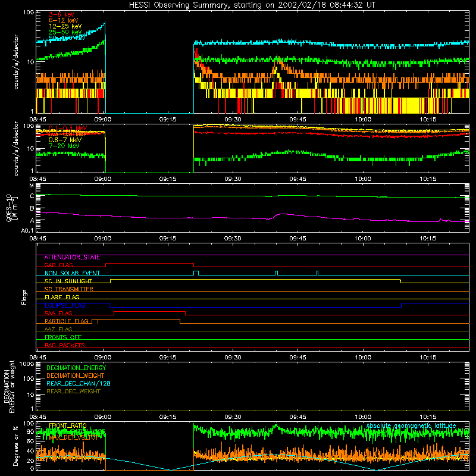Click the blue ECLIPSE_FLAG label
This screenshot has height=476, width=476.
(65, 305)
